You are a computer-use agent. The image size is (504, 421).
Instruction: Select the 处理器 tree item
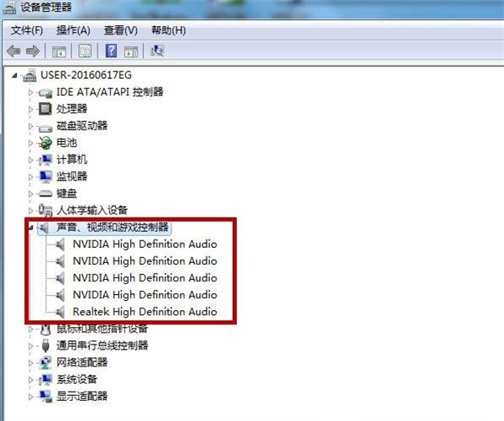pyautogui.click(x=71, y=108)
